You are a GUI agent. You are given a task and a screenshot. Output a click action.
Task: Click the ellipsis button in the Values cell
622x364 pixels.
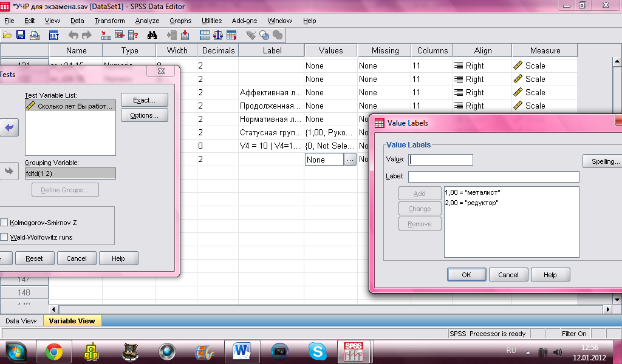(350, 160)
